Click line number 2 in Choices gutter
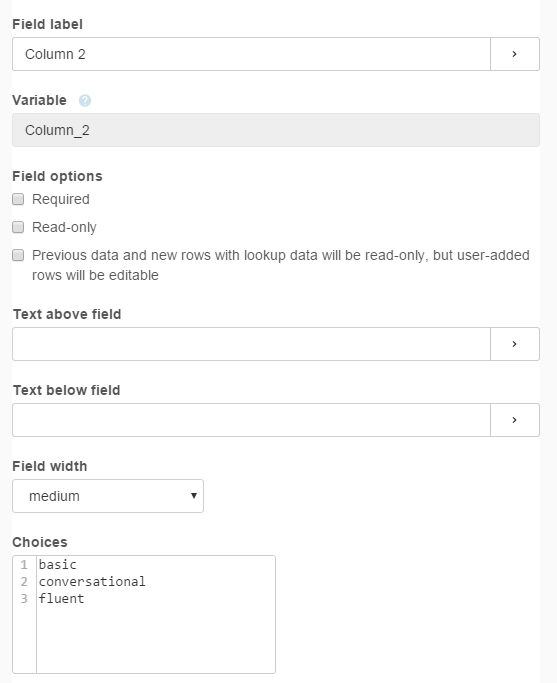The width and height of the screenshot is (557, 683). pyautogui.click(x=24, y=582)
